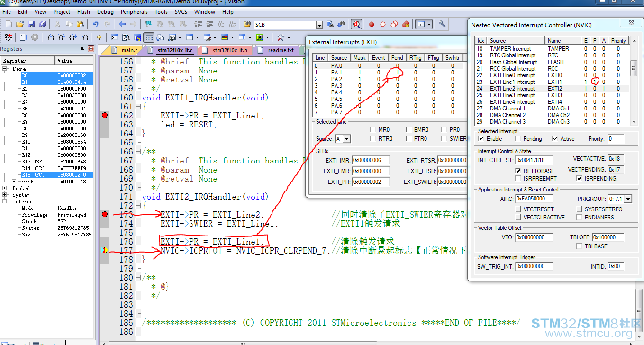Screen dimensions: 644x345
Task: Click the Insert/Remove Breakpoint red dot icon
Action: tap(372, 24)
